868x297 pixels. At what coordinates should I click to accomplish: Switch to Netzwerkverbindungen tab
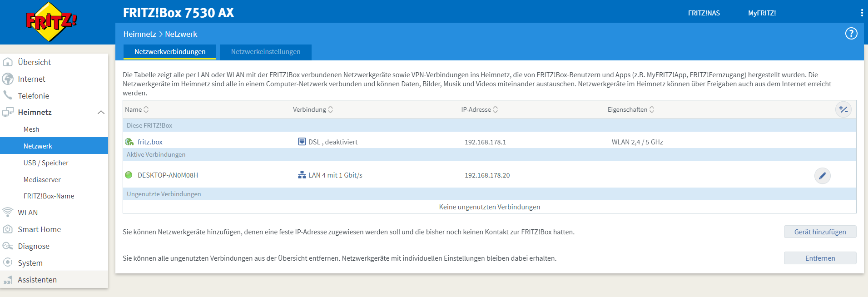[170, 52]
